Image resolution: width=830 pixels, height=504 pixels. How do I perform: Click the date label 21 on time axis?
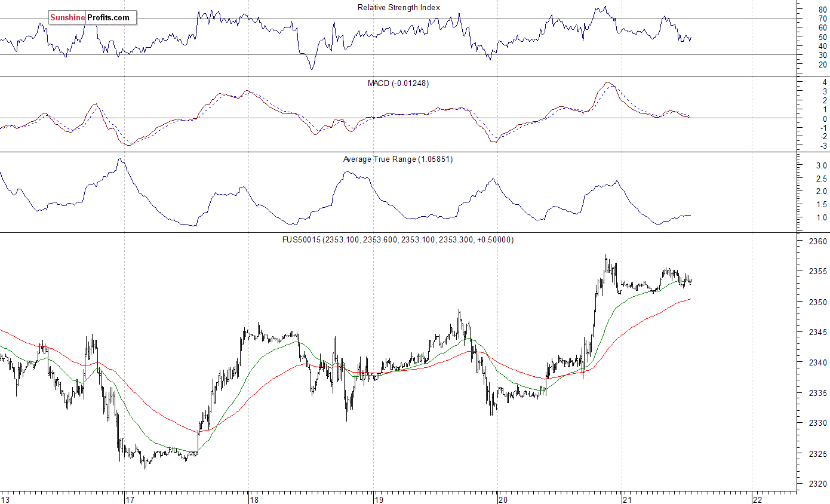pos(628,499)
